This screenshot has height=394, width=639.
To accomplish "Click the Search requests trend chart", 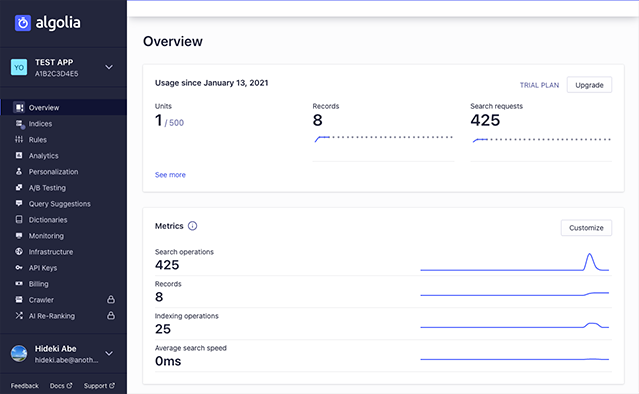I will pos(541,140).
